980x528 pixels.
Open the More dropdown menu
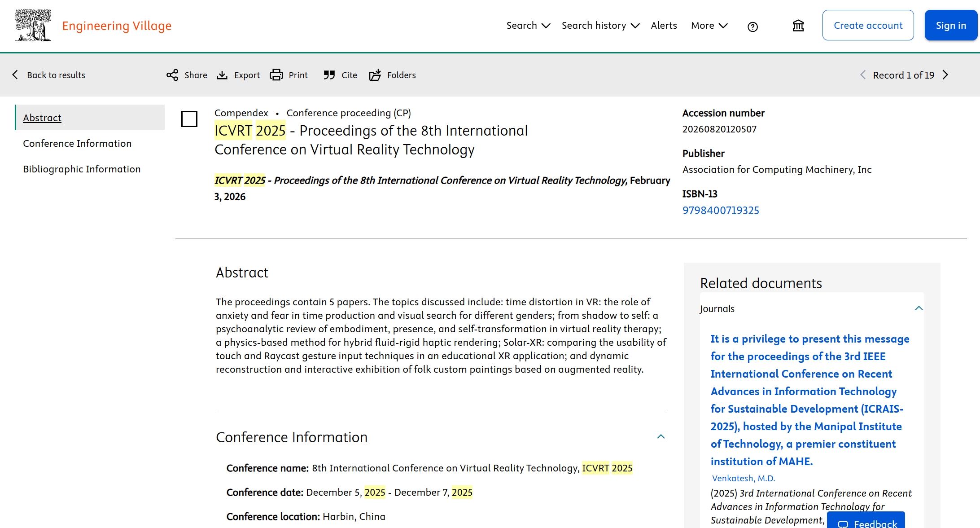click(x=709, y=26)
